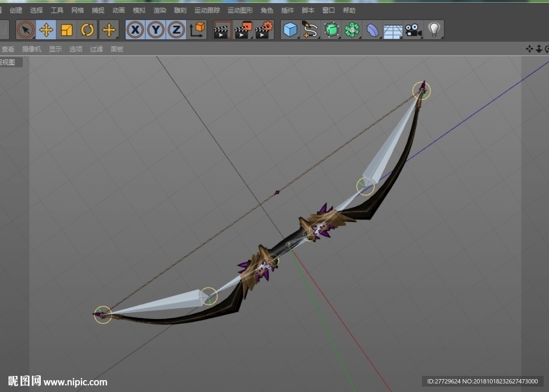Select the Rotate tool icon
Screen dimensions: 549x392
tap(87, 30)
